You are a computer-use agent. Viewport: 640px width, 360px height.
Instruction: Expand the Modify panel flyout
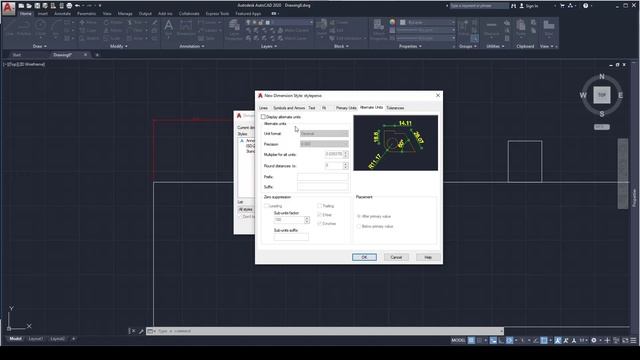click(119, 46)
